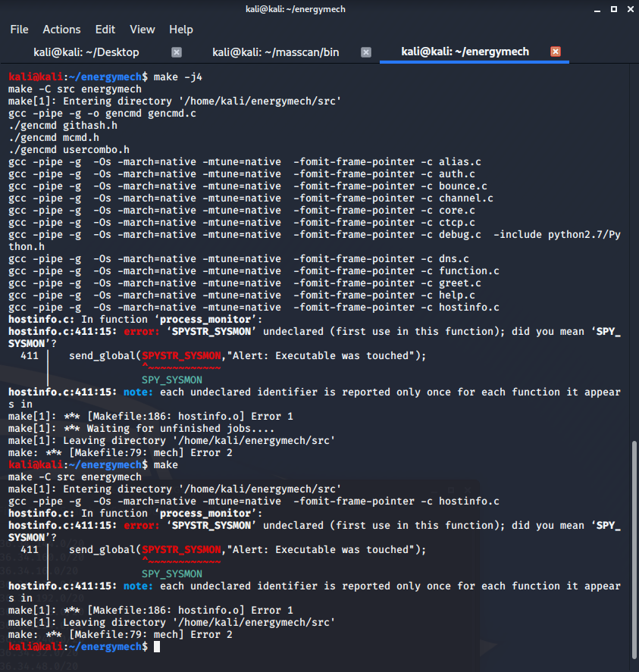Click 'channel.c' in the gcc compile line

click(x=465, y=198)
